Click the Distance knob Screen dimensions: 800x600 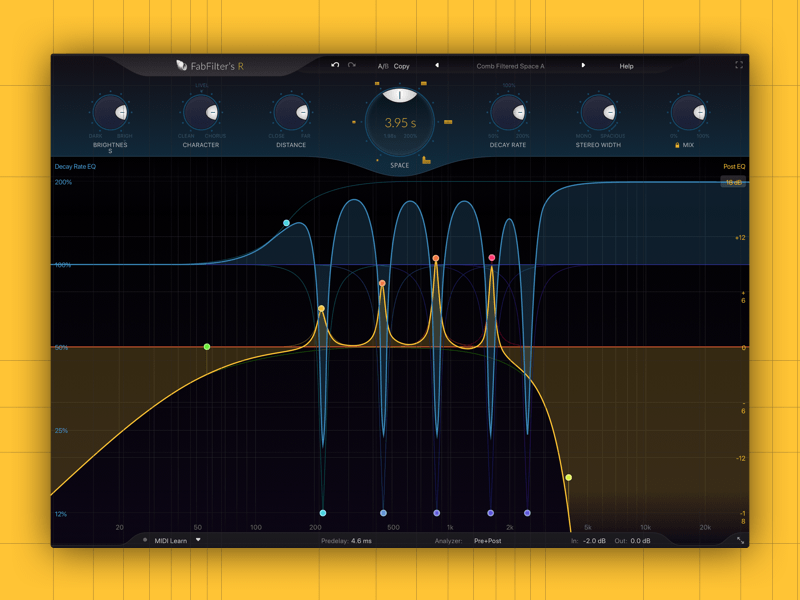(291, 112)
